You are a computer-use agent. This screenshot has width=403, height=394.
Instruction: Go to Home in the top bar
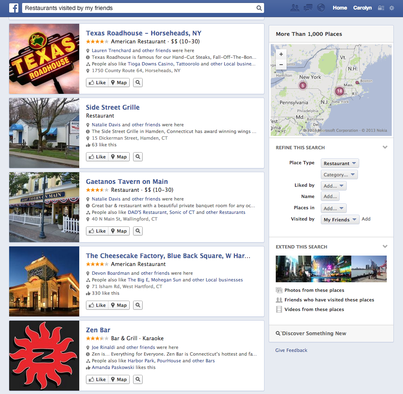click(x=340, y=8)
